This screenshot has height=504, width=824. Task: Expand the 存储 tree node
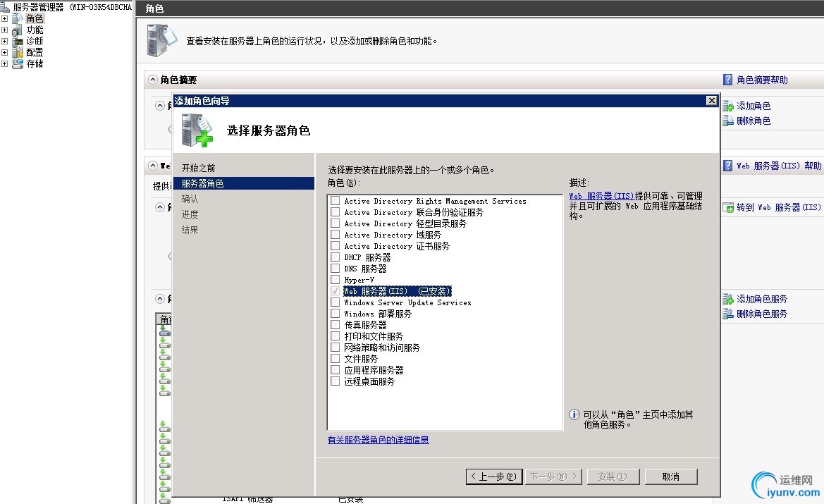[5, 63]
